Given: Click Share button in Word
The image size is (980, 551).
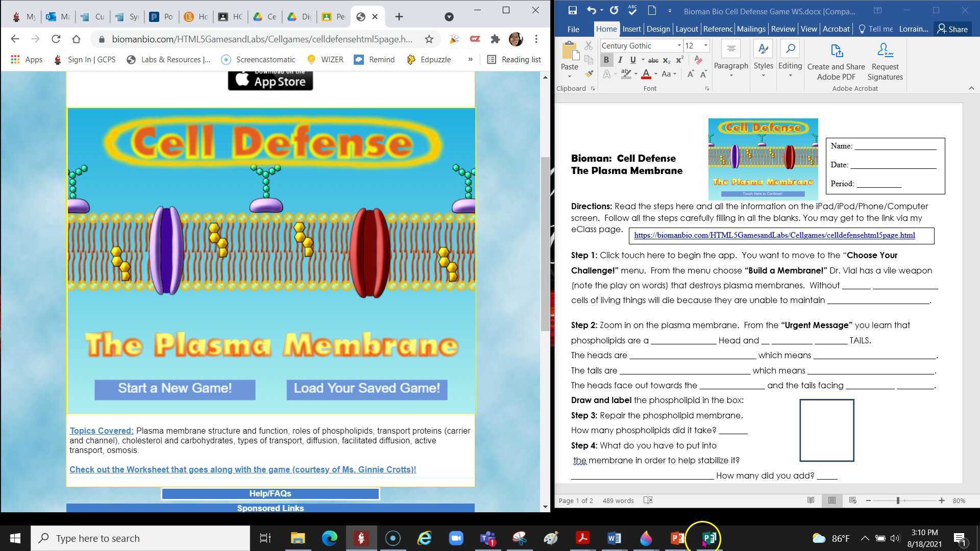Looking at the screenshot, I should click(952, 29).
